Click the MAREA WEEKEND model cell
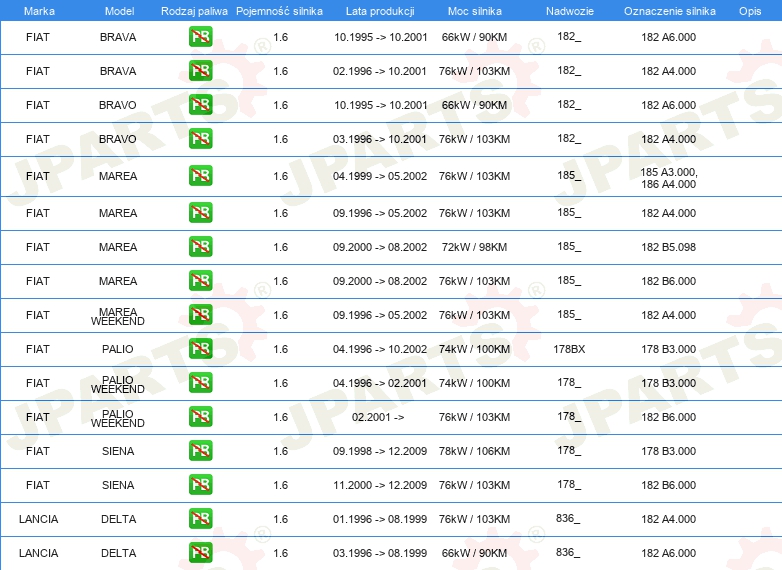This screenshot has height=570, width=782. pos(118,317)
